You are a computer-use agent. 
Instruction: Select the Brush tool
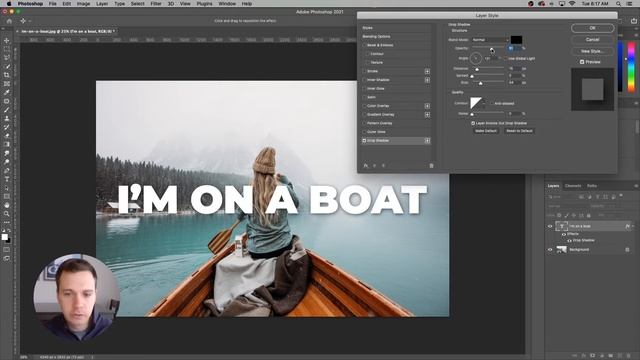(7, 110)
